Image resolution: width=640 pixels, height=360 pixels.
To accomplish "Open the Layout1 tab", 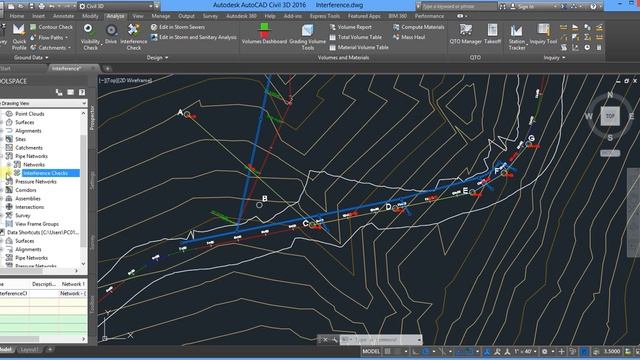I will [x=29, y=349].
